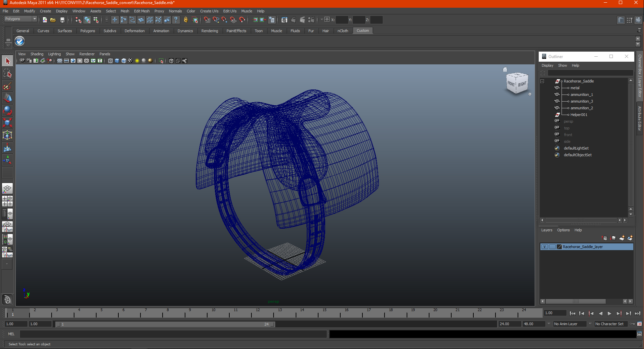Activate the Lasso select tool
Viewport: 644px width, 349px height.
pos(7,73)
